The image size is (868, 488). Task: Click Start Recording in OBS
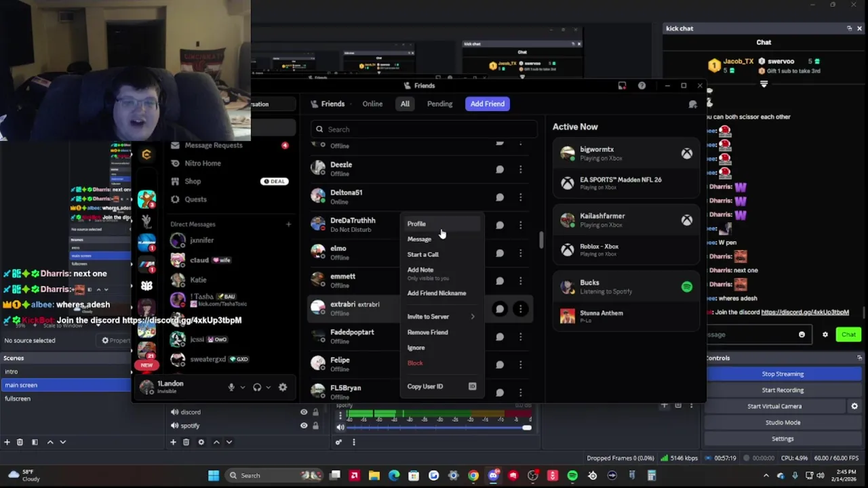(783, 390)
